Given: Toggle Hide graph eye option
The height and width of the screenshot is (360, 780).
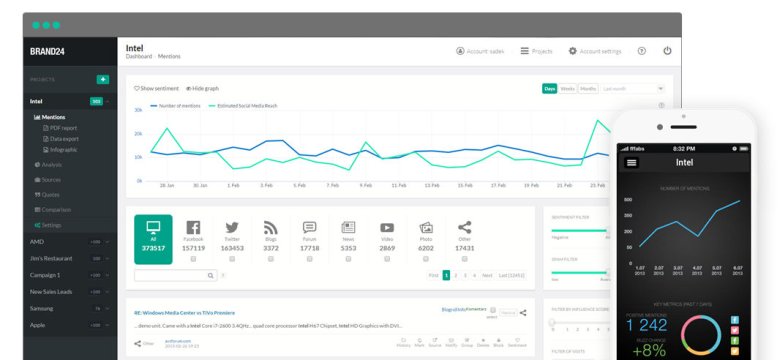Looking at the screenshot, I should pyautogui.click(x=202, y=89).
